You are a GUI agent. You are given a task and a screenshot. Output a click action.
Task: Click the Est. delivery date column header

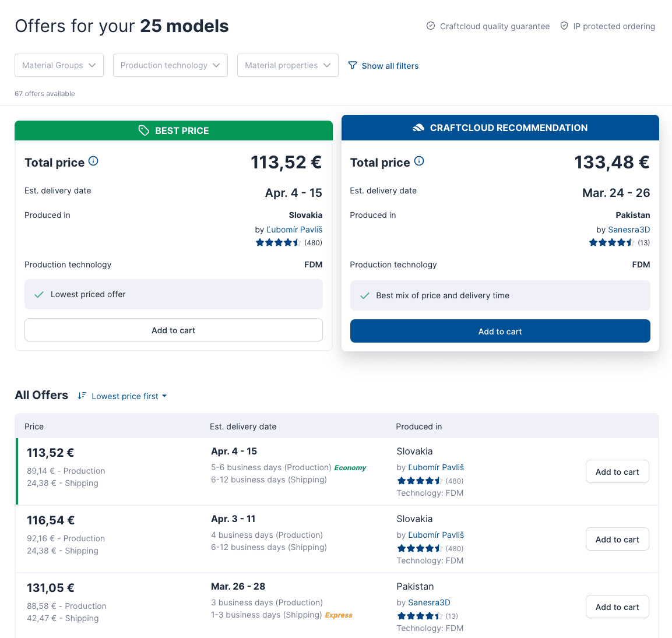pos(243,426)
